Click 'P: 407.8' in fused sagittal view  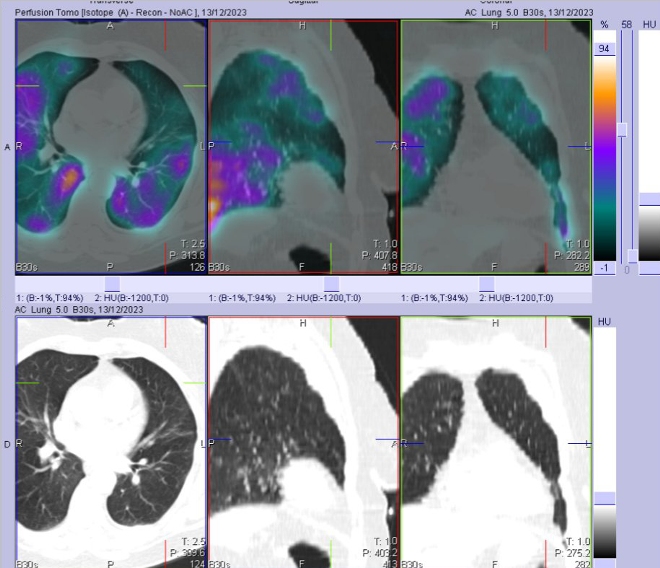379,256
